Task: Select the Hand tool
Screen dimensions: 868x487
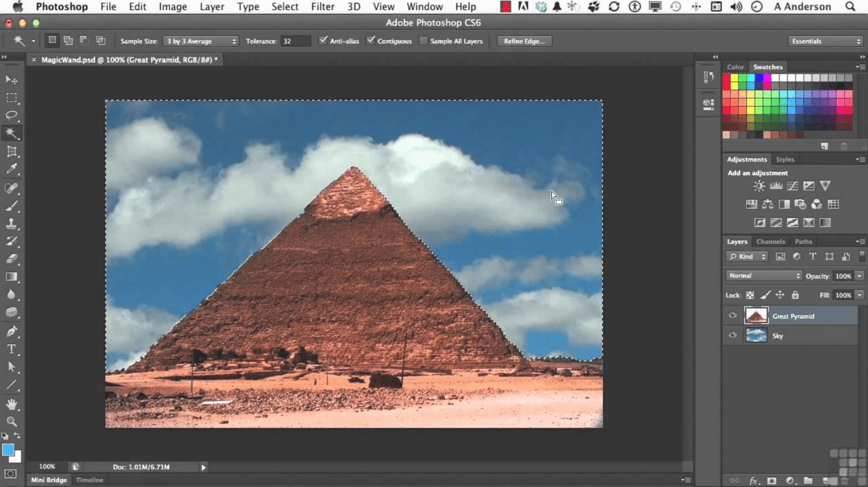Action: (11, 404)
